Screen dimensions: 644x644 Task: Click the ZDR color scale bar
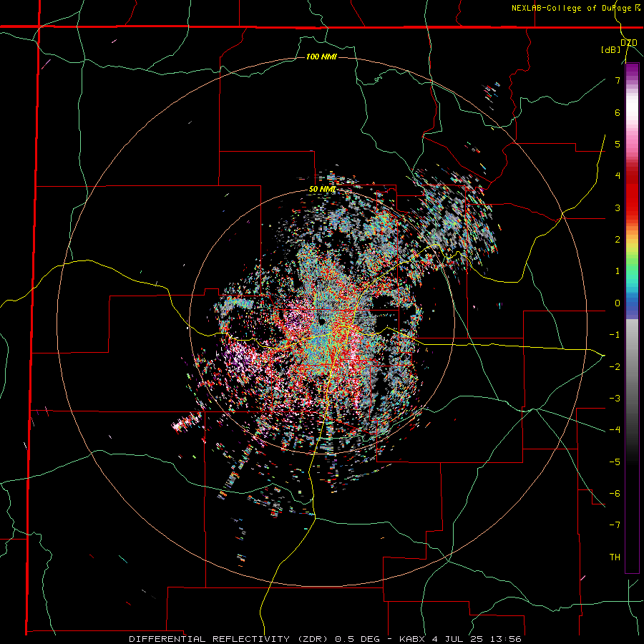click(632, 318)
